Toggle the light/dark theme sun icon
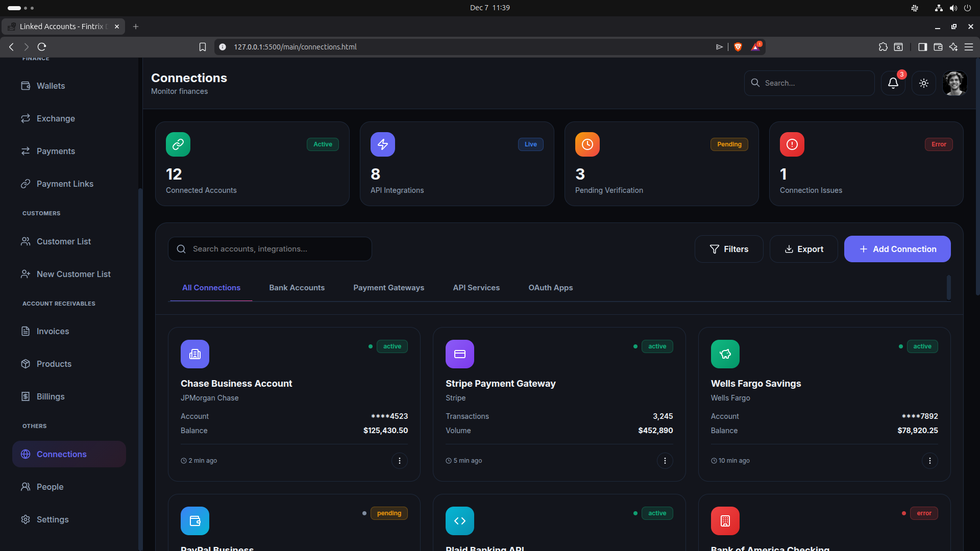The height and width of the screenshot is (551, 980). [x=924, y=83]
